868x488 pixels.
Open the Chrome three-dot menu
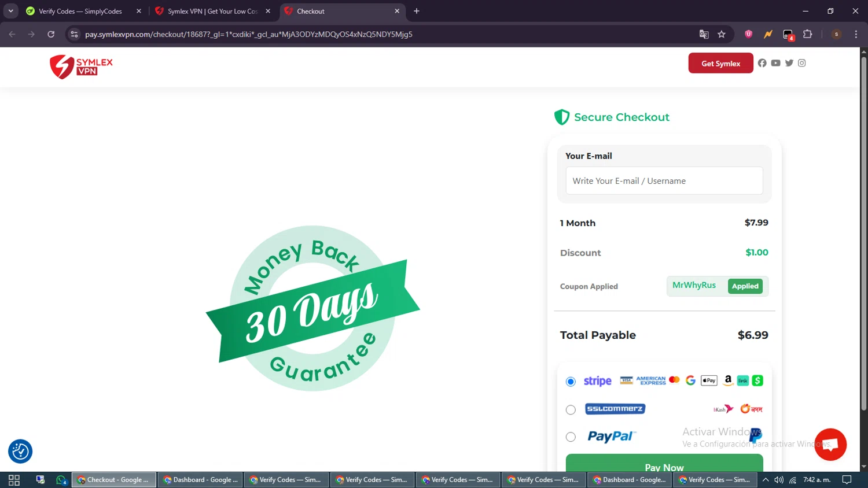[x=856, y=34]
